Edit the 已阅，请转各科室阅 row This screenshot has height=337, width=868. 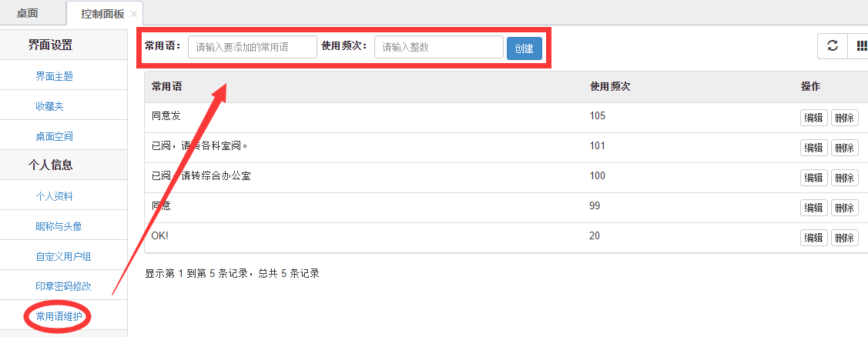(814, 148)
